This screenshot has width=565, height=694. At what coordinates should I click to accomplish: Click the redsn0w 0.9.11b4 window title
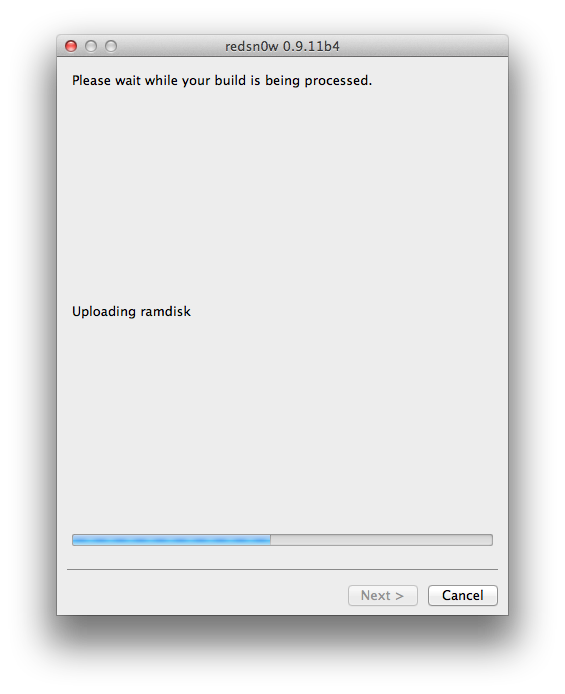[282, 46]
